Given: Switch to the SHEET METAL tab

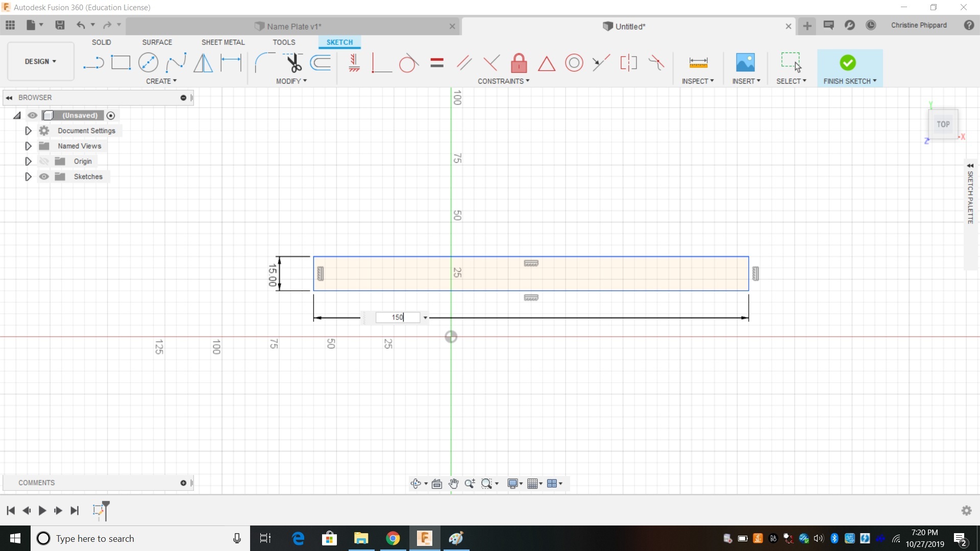Looking at the screenshot, I should 223,42.
